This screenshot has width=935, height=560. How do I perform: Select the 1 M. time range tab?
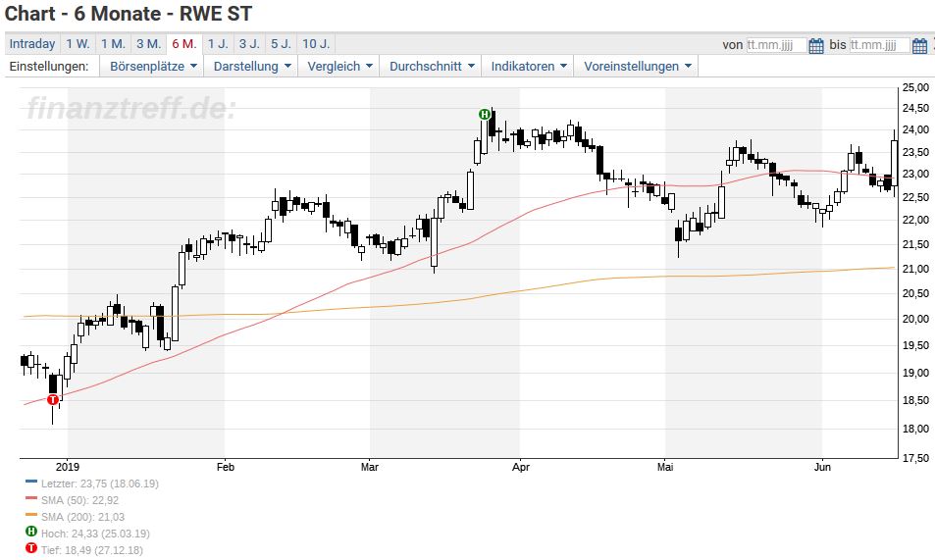tap(113, 44)
